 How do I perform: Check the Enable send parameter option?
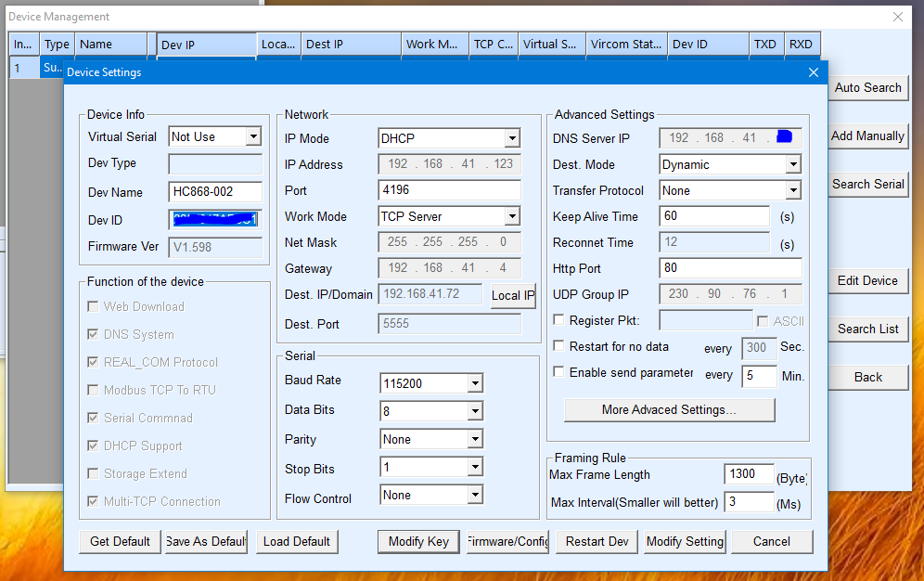pyautogui.click(x=559, y=372)
